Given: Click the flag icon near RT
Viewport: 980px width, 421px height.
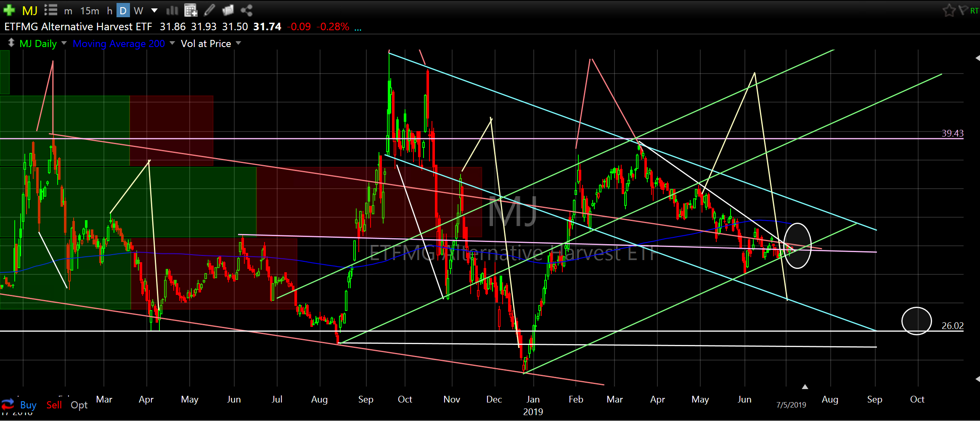Looking at the screenshot, I should click(x=963, y=10).
